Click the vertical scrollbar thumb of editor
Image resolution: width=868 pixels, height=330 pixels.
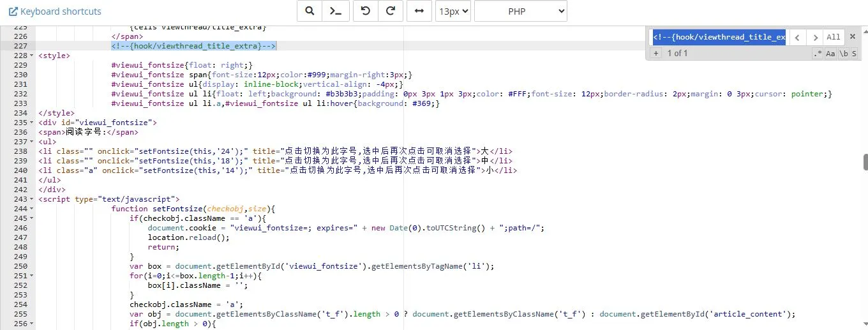(865, 162)
